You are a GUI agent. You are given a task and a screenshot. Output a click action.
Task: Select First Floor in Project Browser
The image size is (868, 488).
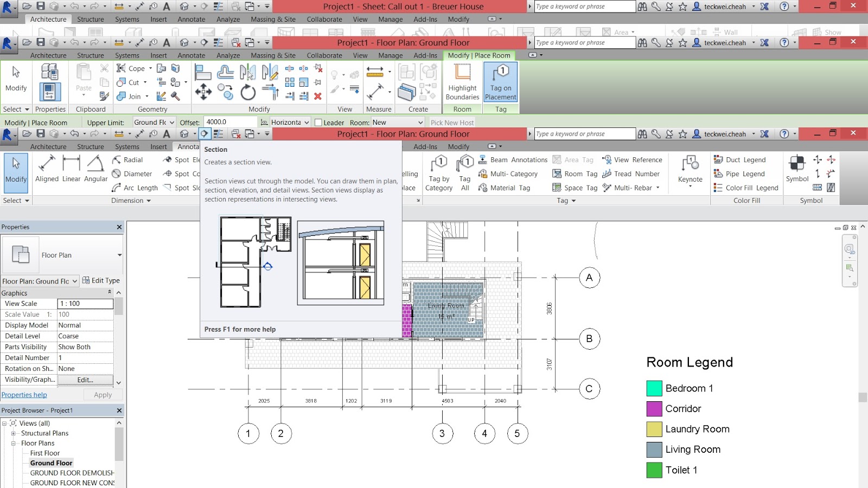45,453
